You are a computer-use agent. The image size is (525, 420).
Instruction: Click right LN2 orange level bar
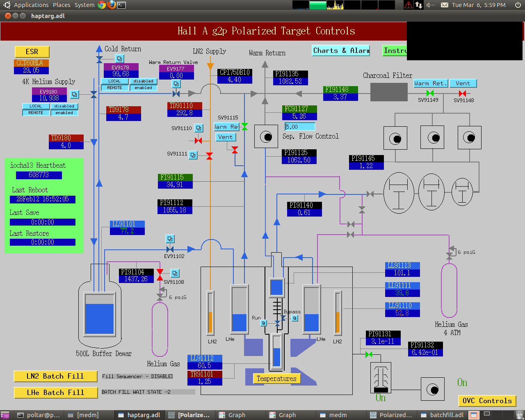[x=338, y=313]
